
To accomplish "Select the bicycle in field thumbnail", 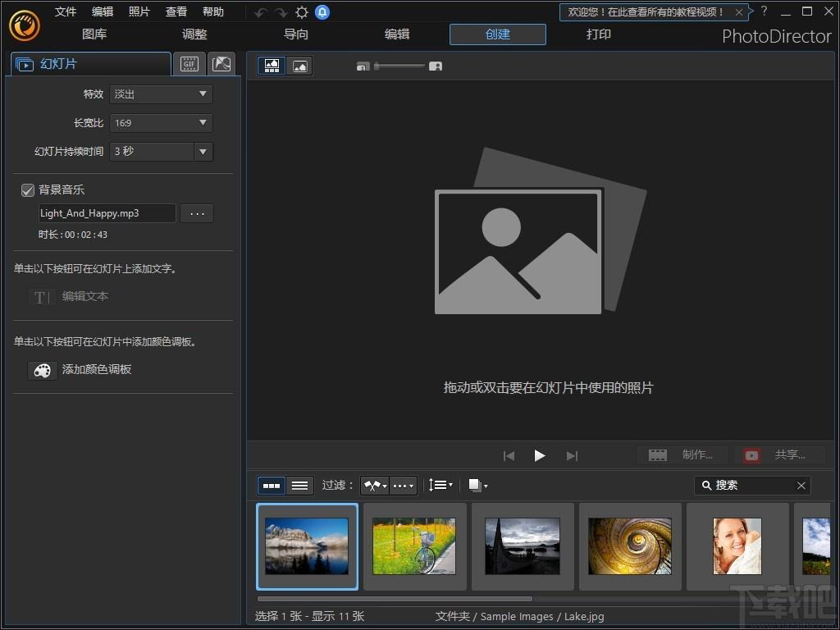I will point(414,546).
